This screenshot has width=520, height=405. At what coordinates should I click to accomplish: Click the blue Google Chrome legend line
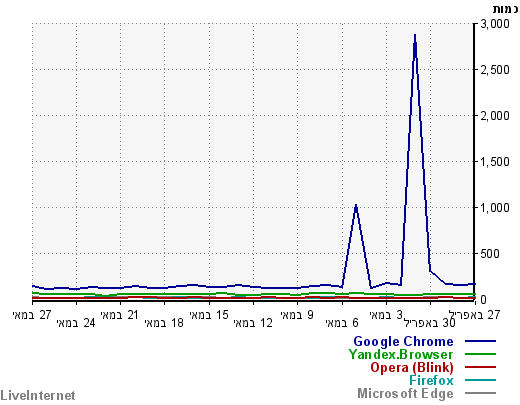click(480, 341)
